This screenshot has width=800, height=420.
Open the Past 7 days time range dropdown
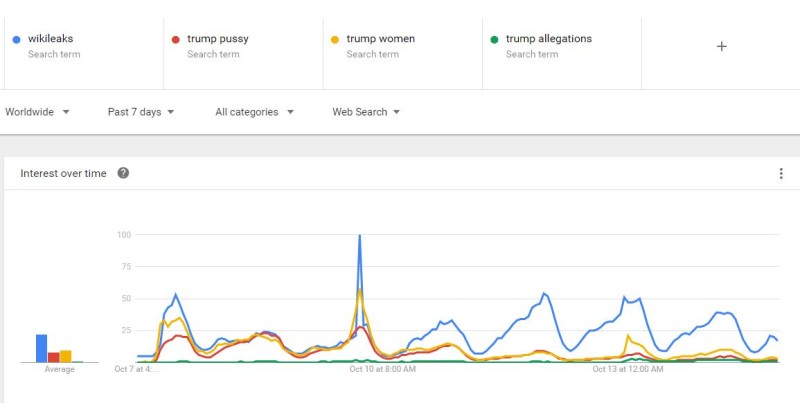click(x=141, y=112)
